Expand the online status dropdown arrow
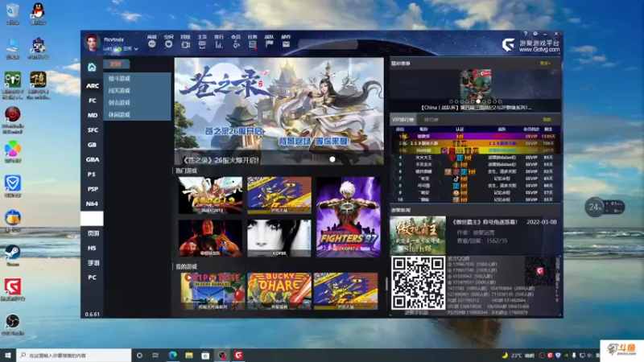This screenshot has width=644, height=362. pos(136,49)
